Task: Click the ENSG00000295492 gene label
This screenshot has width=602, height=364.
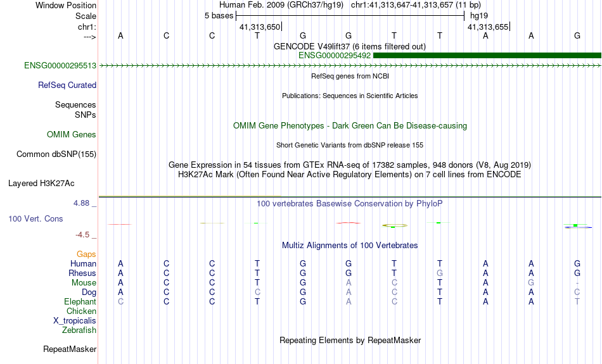Action: (x=335, y=55)
